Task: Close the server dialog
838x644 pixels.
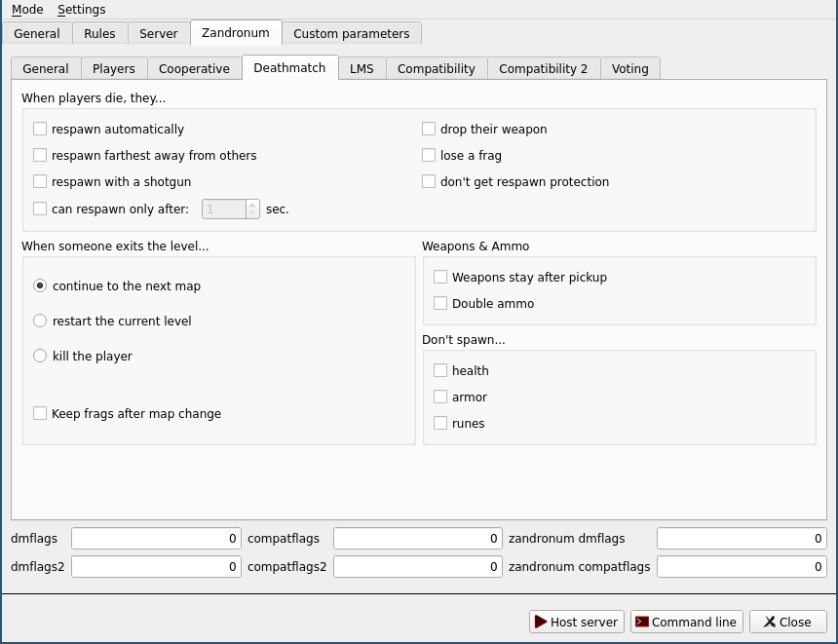Action: pos(786,622)
